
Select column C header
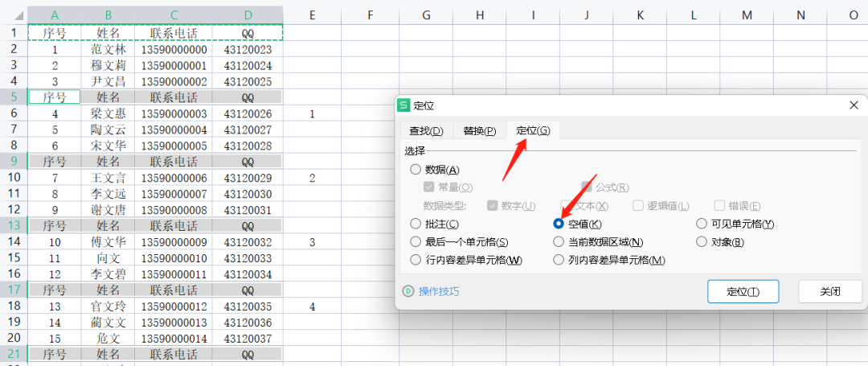coord(174,15)
